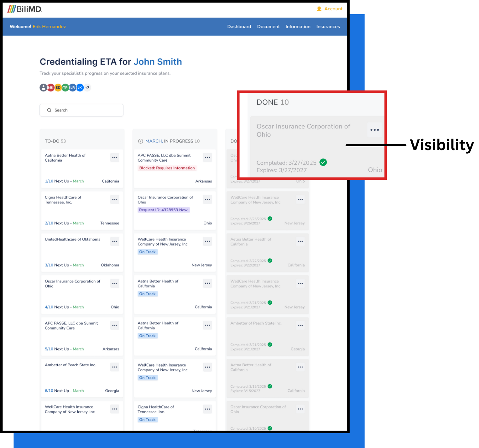Screen dimensions: 479x448
Task: Click the Arkansas label on Blocked APC PASSE card
Action: click(204, 181)
